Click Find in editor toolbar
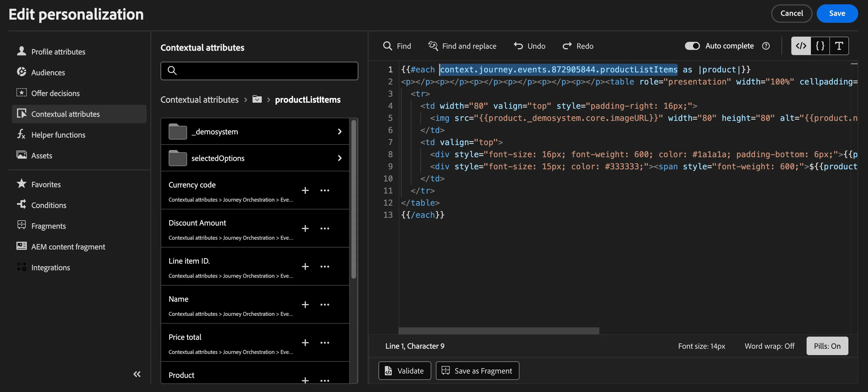Image resolution: width=868 pixels, height=392 pixels. (x=397, y=46)
